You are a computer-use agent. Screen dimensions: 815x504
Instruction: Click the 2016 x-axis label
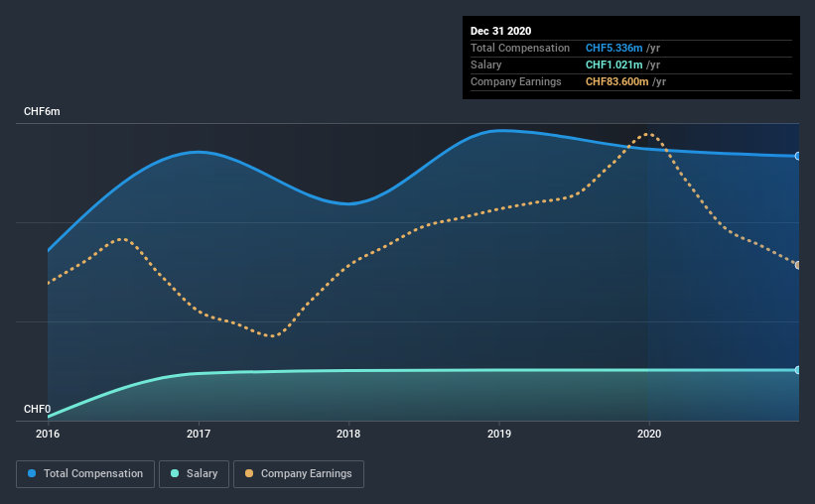click(x=48, y=434)
